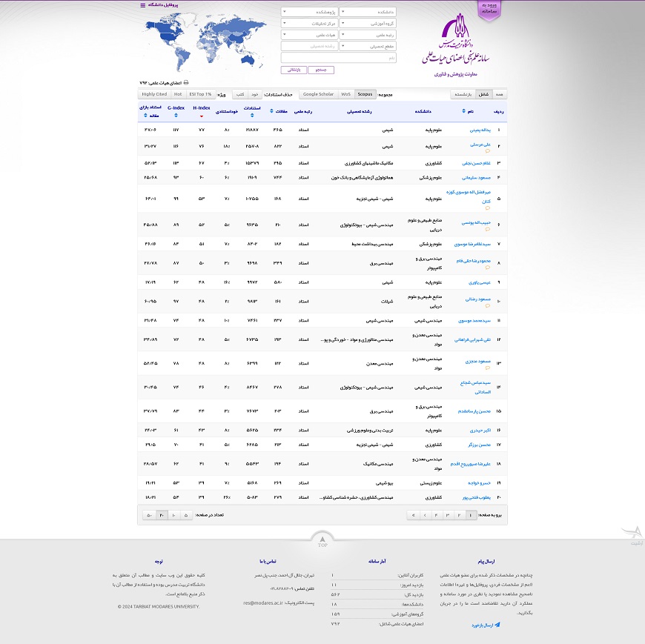Toggle the Hot papers filter
This screenshot has width=645, height=644.
point(178,95)
